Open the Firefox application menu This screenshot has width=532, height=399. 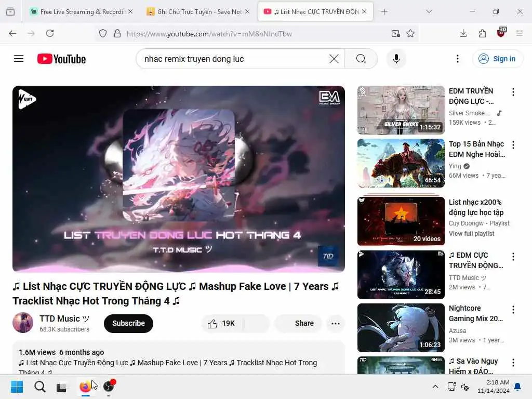[x=520, y=33]
